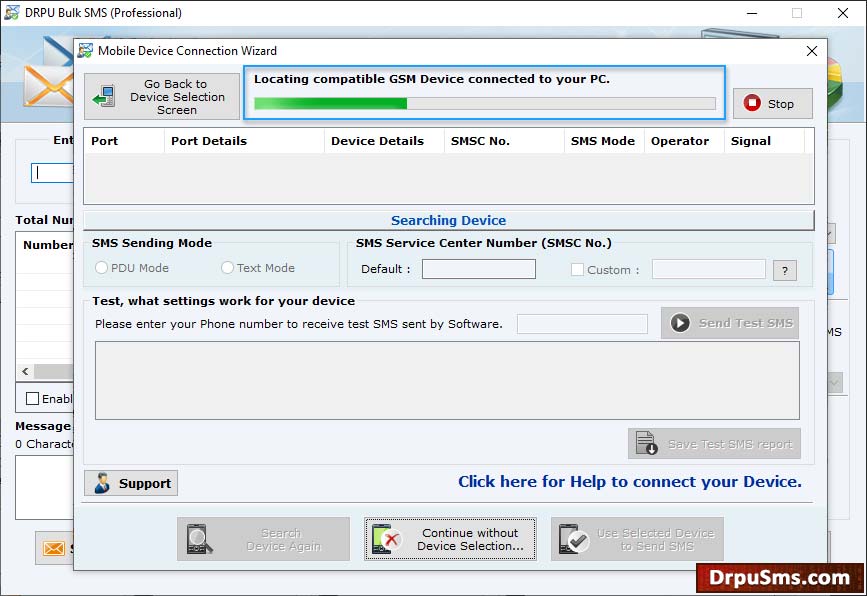Image resolution: width=867 pixels, height=596 pixels.
Task: Click the DRPU Bulk SMS app icon
Action: pyautogui.click(x=12, y=13)
